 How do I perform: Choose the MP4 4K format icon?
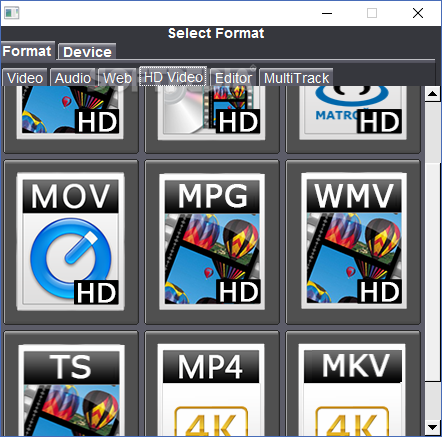point(212,383)
